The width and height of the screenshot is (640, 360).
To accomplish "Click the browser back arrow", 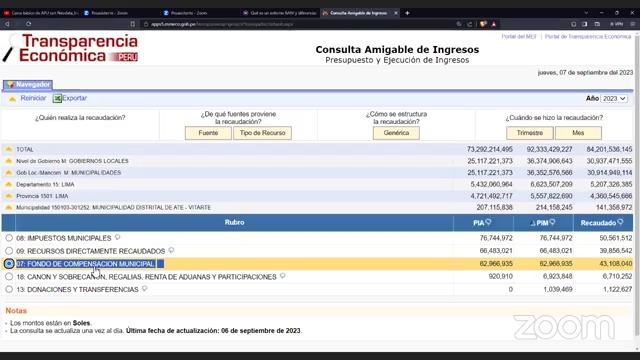I will click(x=7, y=24).
